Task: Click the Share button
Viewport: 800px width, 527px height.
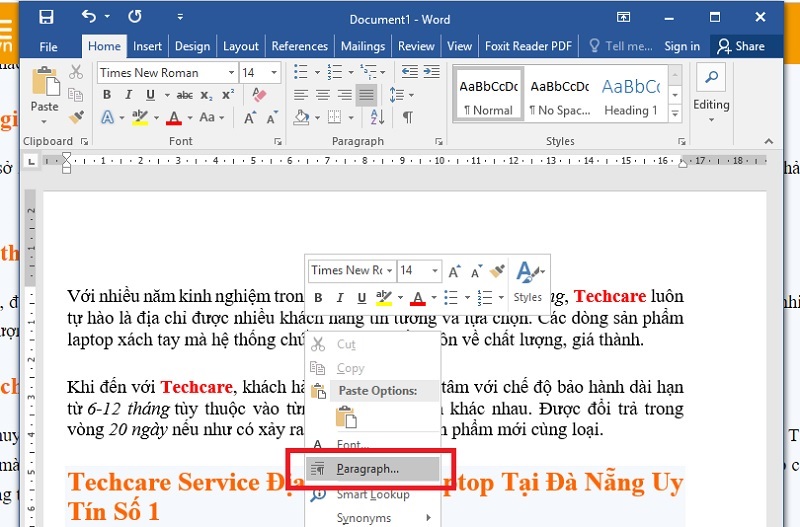Action: (741, 46)
